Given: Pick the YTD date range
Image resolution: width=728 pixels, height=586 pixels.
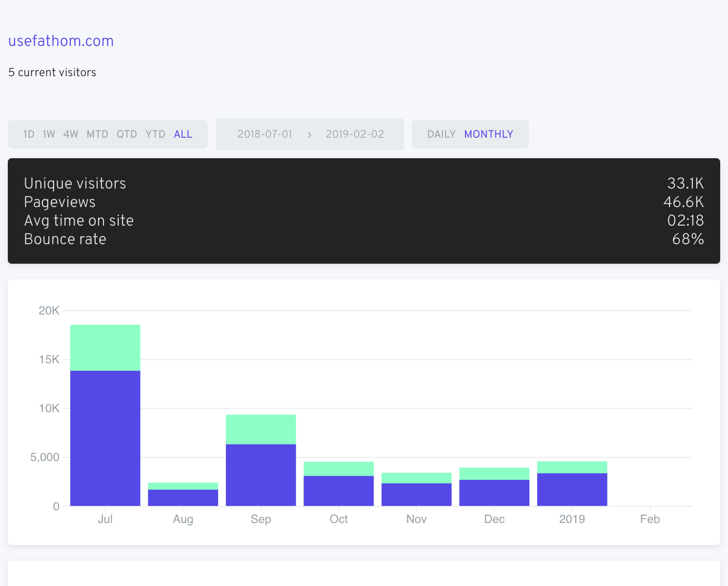Looking at the screenshot, I should tap(155, 134).
